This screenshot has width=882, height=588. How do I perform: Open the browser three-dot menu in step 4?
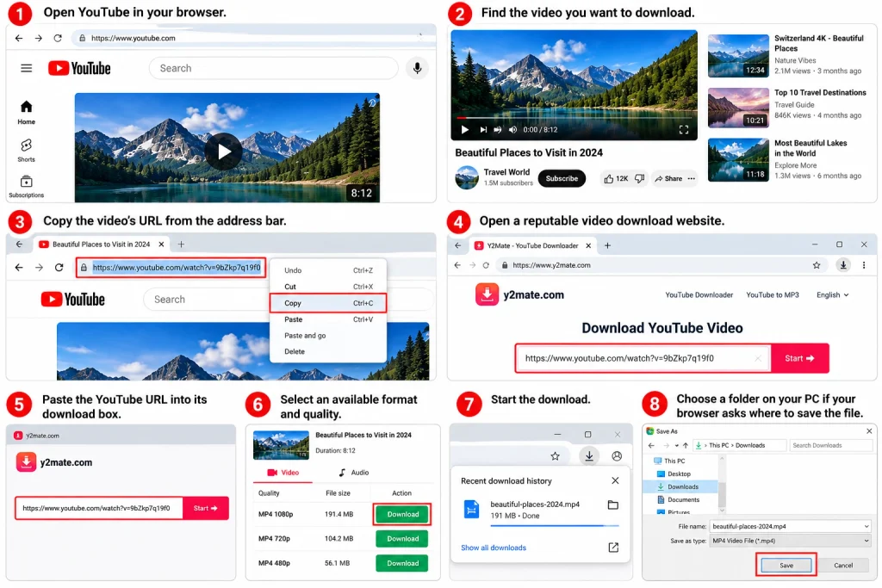(x=864, y=265)
